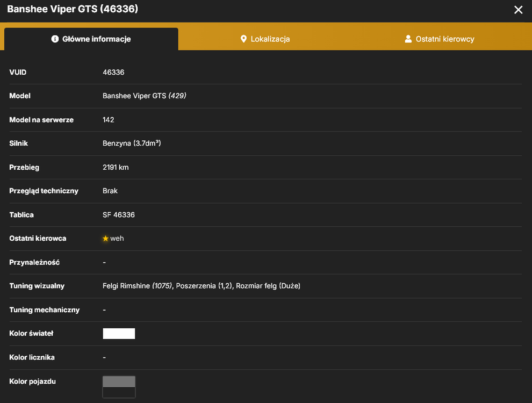The width and height of the screenshot is (532, 403).
Task: Click the white Kolor świateł swatch
Action: (x=119, y=334)
